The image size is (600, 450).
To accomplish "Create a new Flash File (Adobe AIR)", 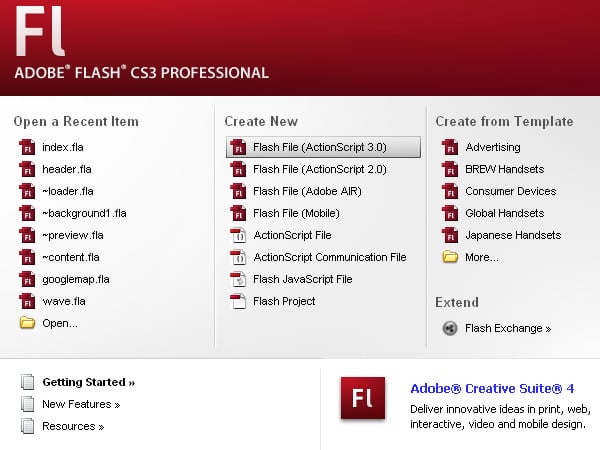I will click(307, 191).
